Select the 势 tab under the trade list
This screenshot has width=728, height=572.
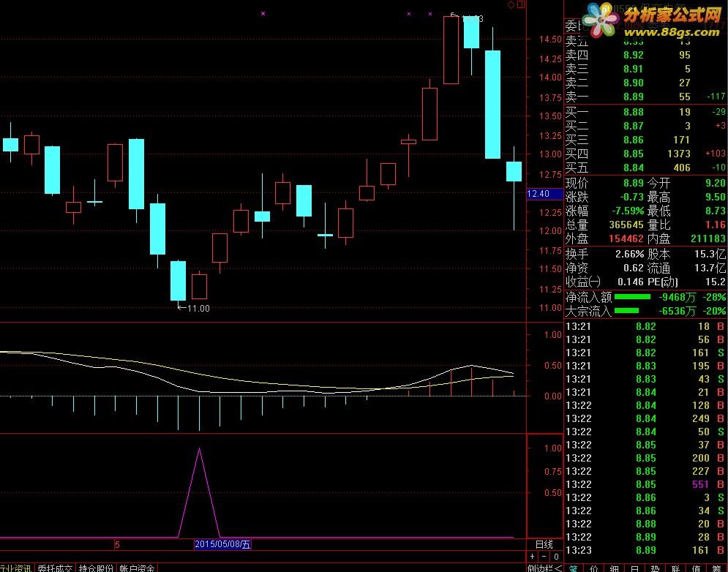(655, 568)
